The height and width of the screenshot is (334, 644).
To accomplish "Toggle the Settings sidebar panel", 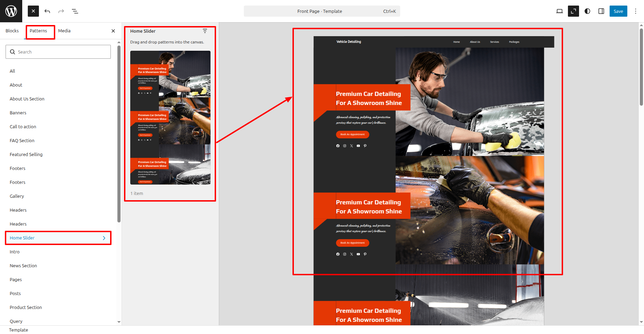I will coord(601,11).
